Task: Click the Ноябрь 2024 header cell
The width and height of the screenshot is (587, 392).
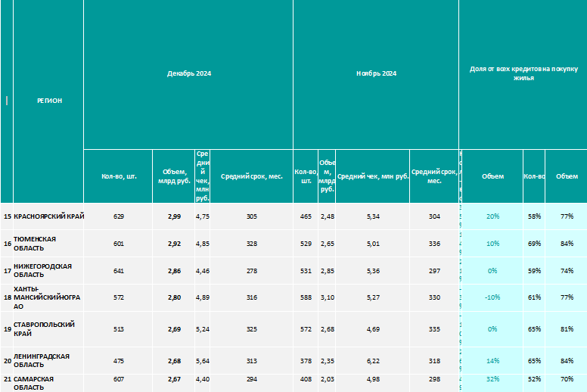Action: click(x=376, y=73)
